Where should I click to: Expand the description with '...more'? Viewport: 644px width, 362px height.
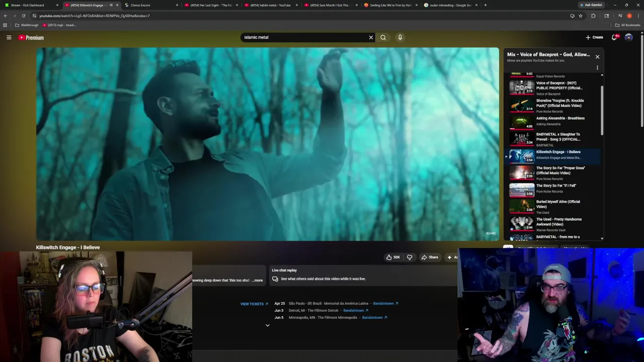(x=257, y=281)
